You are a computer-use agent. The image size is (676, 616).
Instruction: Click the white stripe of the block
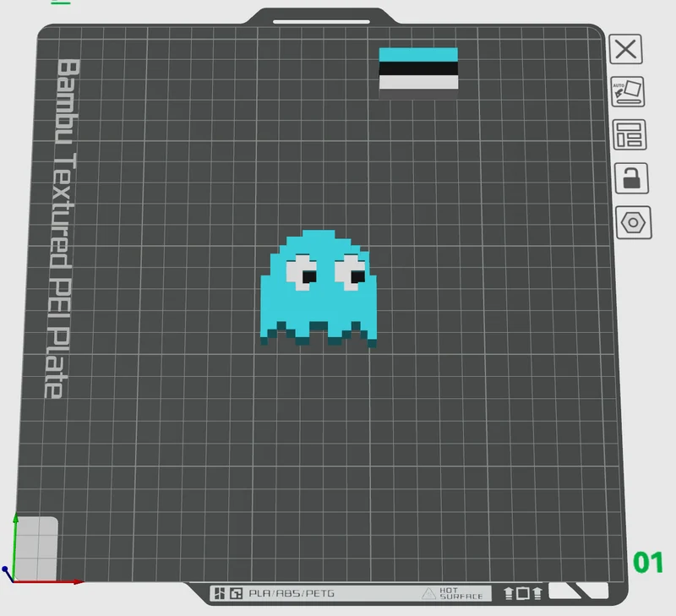418,82
